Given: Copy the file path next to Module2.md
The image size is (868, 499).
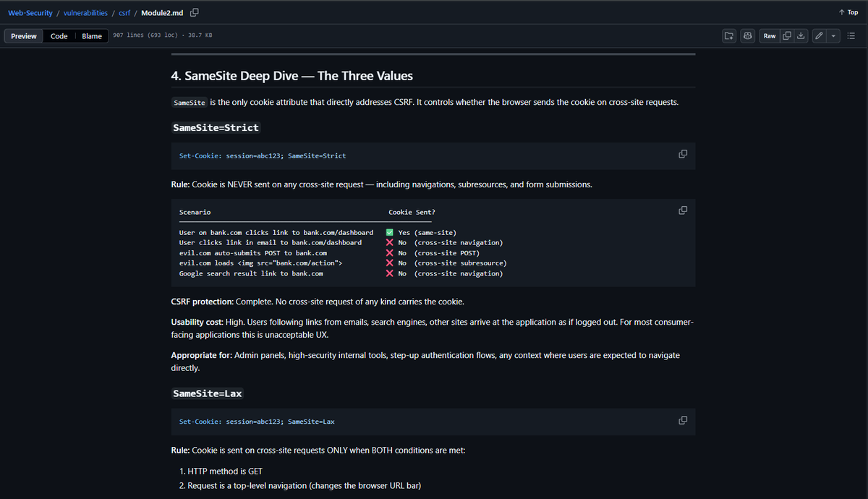Looking at the screenshot, I should point(195,13).
